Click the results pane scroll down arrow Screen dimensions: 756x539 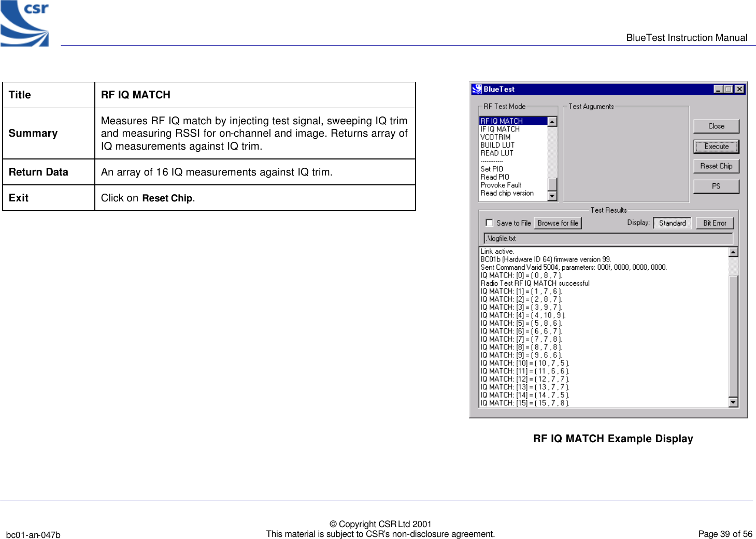pyautogui.click(x=733, y=402)
